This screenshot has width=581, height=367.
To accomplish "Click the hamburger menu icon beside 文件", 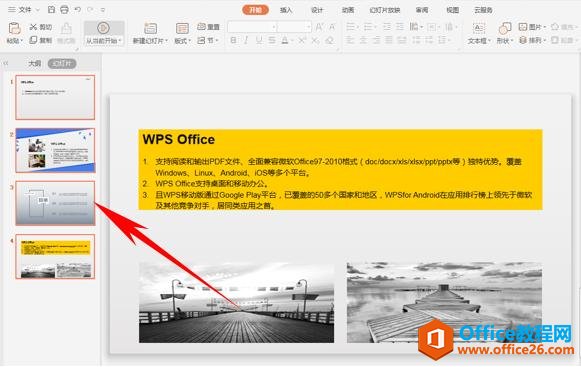I will [12, 10].
